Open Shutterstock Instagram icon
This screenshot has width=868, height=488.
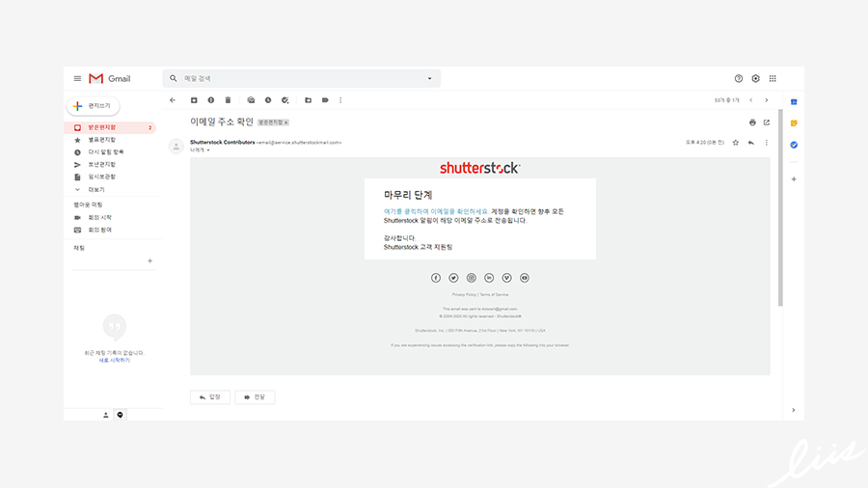point(471,278)
